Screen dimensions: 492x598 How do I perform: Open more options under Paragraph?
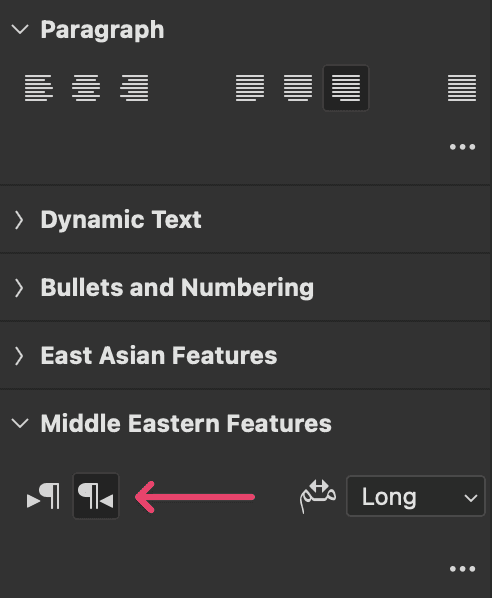[x=462, y=147]
